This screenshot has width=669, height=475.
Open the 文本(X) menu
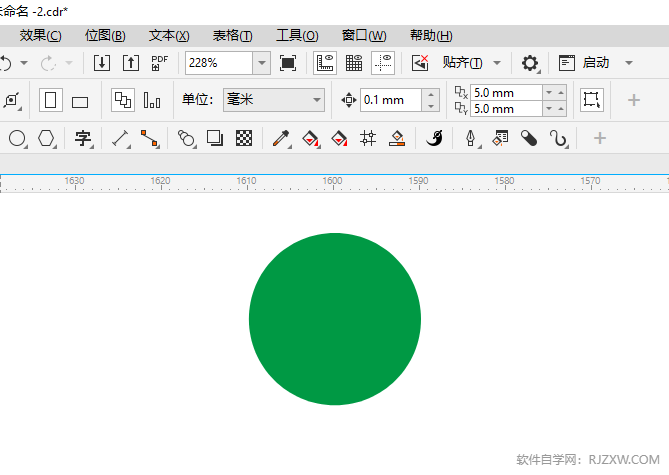169,35
